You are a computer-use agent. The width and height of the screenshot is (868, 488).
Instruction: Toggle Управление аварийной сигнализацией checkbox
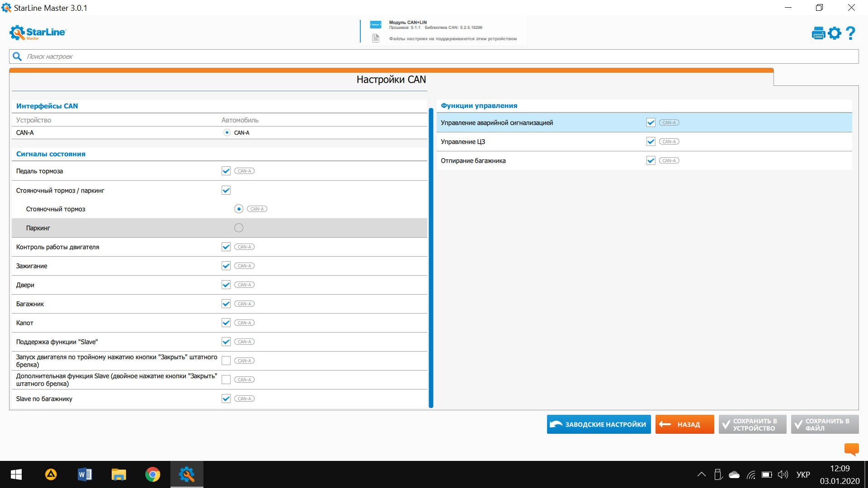pos(651,122)
